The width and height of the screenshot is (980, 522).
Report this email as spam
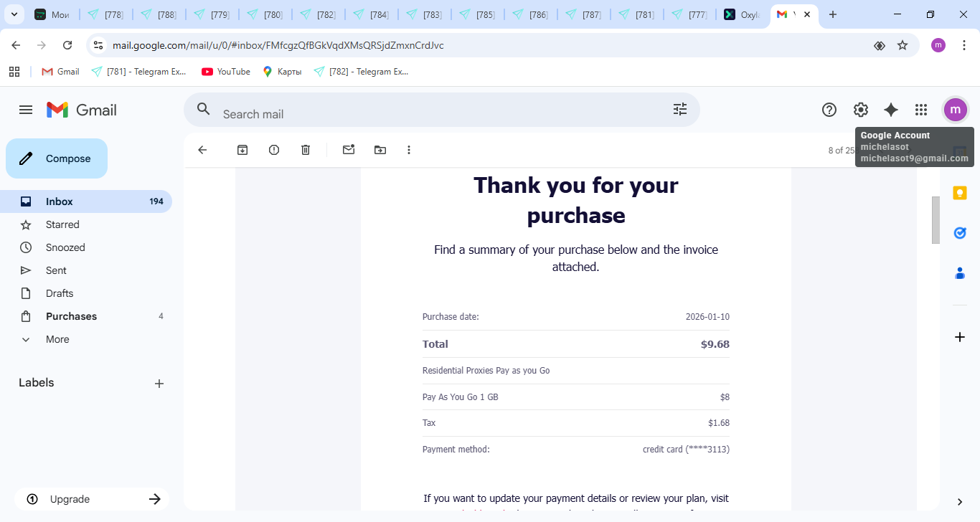pyautogui.click(x=274, y=150)
